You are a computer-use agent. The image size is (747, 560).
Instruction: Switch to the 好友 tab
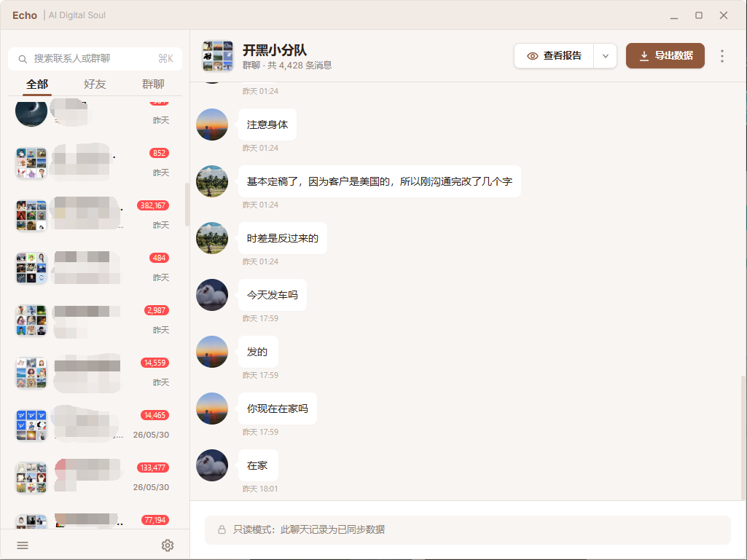[x=95, y=84]
